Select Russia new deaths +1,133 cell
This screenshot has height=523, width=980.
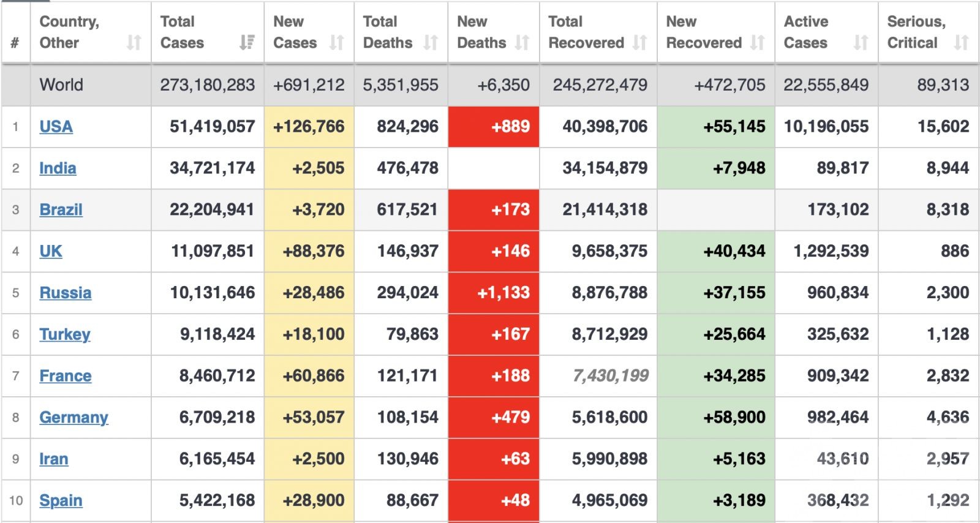494,293
